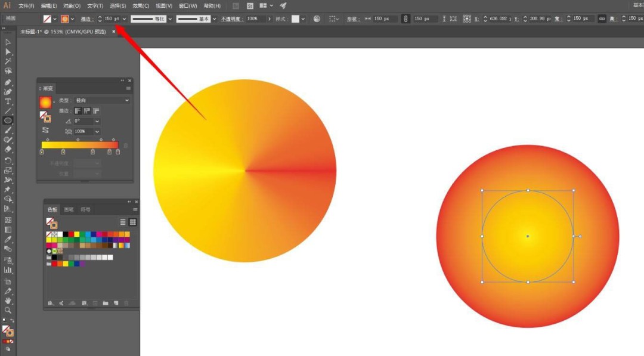The width and height of the screenshot is (644, 356).
Task: Select the Hand tool
Action: click(x=8, y=301)
